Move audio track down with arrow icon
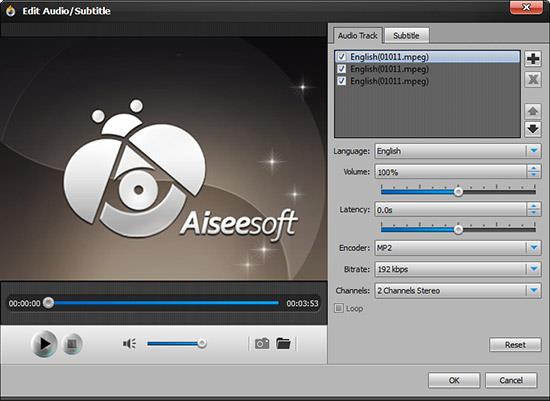 pos(533,129)
